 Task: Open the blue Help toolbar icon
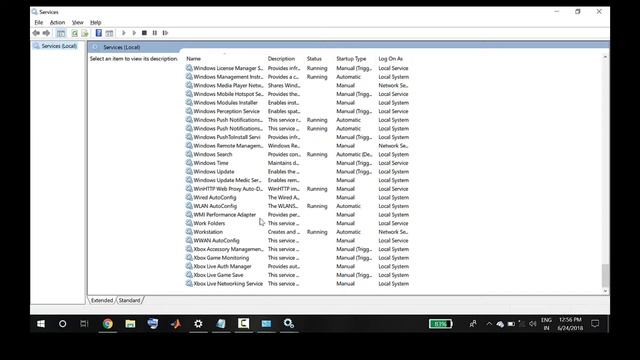(x=98, y=33)
